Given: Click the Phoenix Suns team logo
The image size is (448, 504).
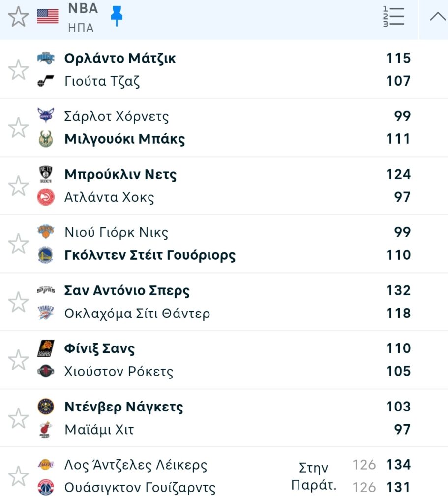Looking at the screenshot, I should pos(46,348).
